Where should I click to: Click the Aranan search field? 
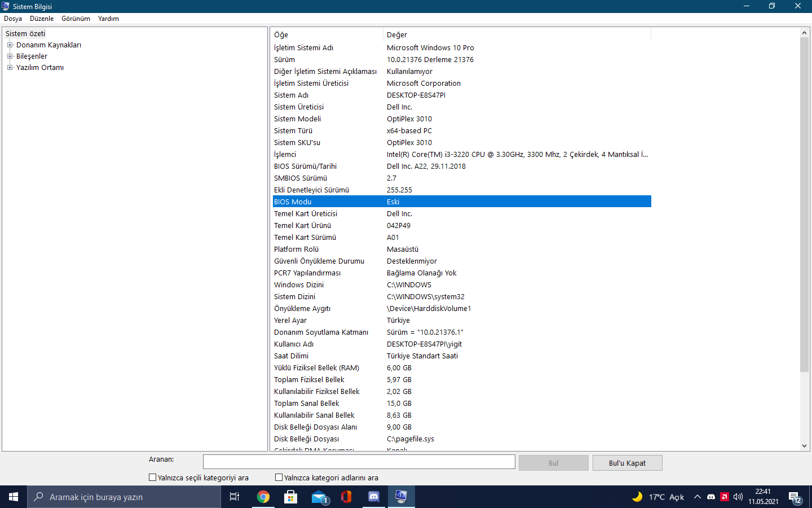[359, 462]
